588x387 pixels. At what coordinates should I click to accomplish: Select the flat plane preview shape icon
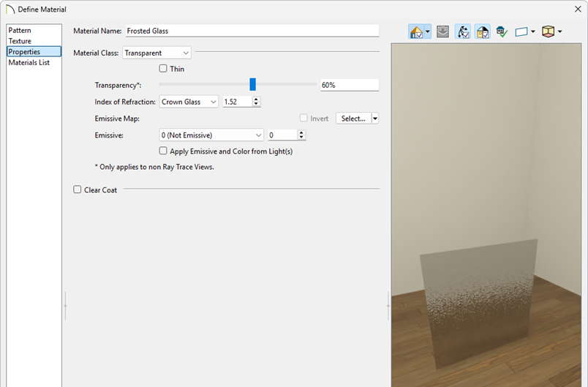(521, 32)
